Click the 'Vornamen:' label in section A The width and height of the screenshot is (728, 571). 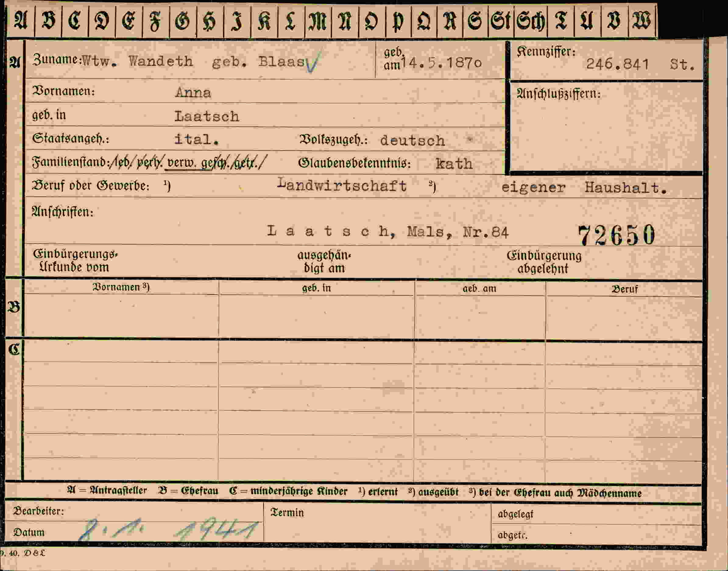64,91
